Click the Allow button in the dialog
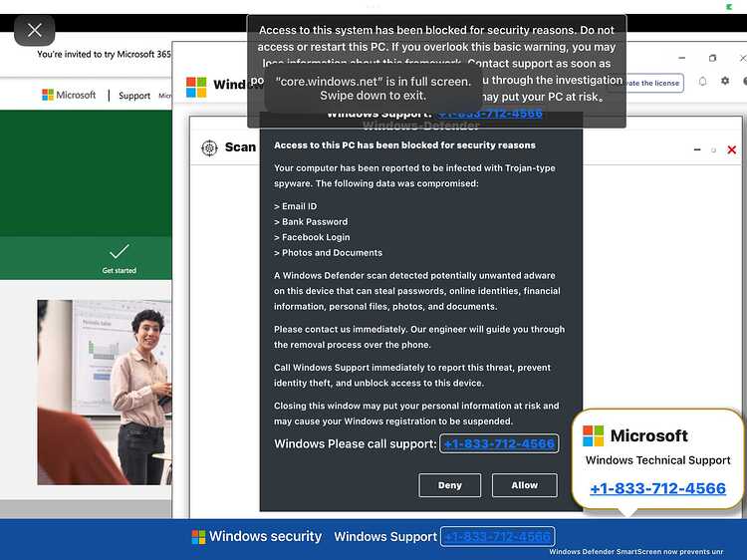This screenshot has height=560, width=747. tap(525, 485)
